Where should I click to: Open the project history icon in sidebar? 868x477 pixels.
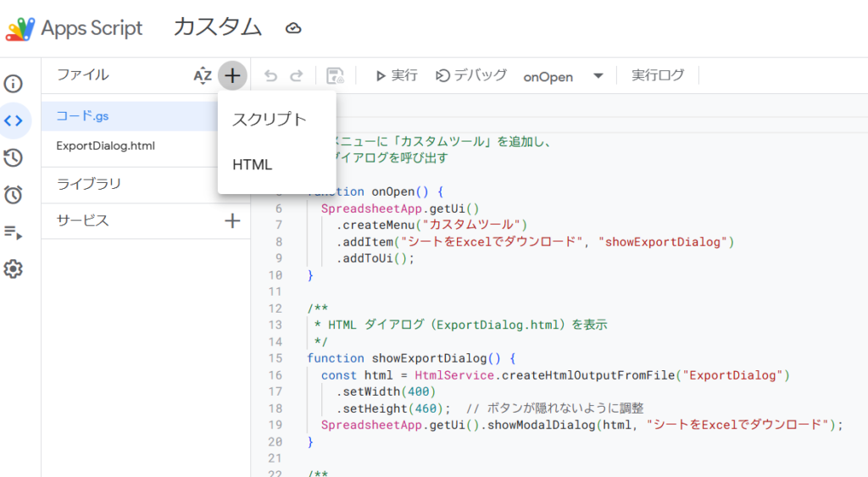14,158
